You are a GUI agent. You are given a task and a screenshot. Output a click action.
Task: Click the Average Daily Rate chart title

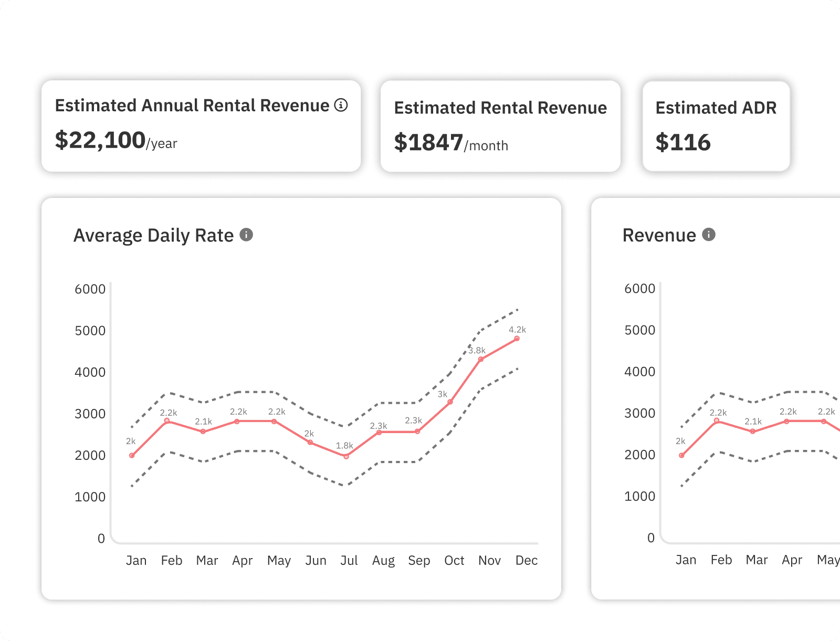pyautogui.click(x=153, y=236)
